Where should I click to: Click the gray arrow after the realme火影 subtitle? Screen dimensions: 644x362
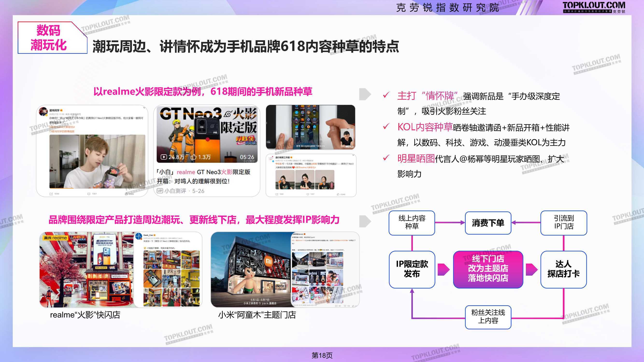[365, 94]
